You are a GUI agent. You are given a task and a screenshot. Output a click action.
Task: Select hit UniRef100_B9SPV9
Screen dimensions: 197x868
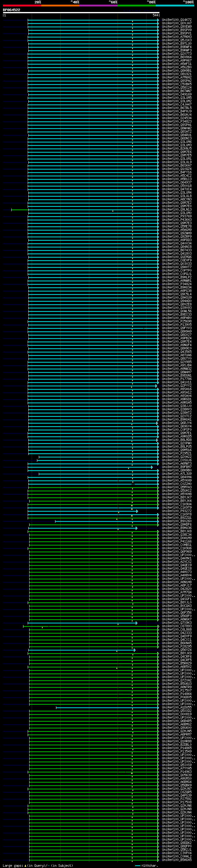(177, 30)
